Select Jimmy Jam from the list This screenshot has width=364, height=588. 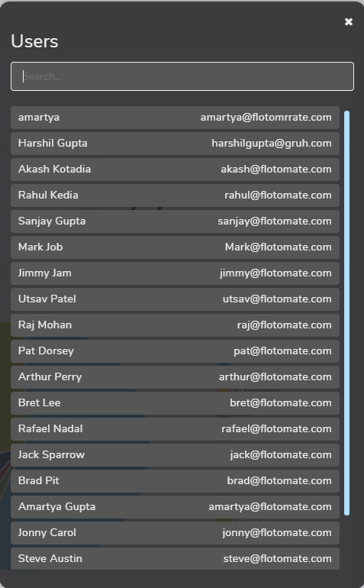pyautogui.click(x=175, y=273)
